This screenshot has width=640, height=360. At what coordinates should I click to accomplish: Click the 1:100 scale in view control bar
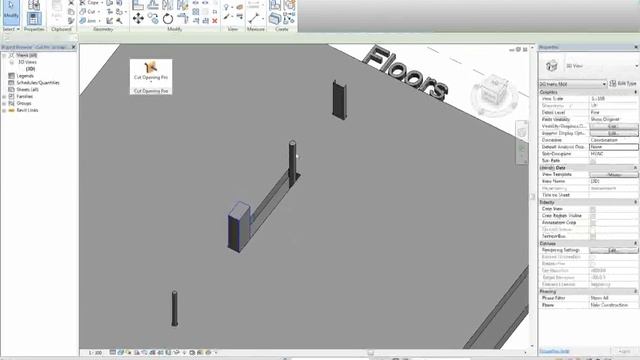[96, 353]
